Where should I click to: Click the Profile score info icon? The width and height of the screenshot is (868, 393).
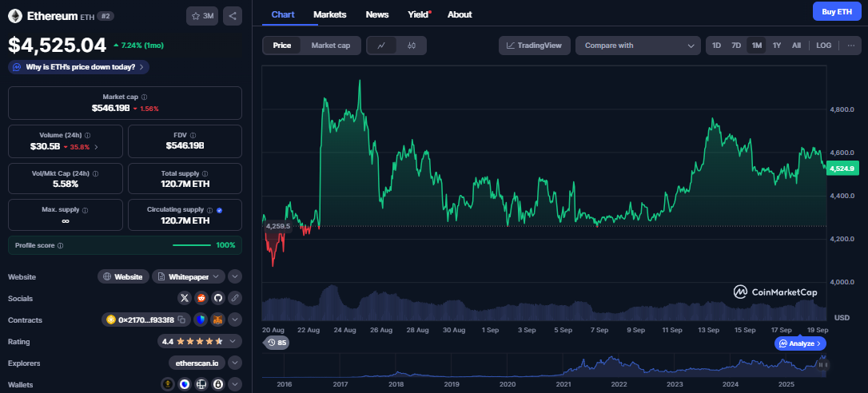click(60, 245)
